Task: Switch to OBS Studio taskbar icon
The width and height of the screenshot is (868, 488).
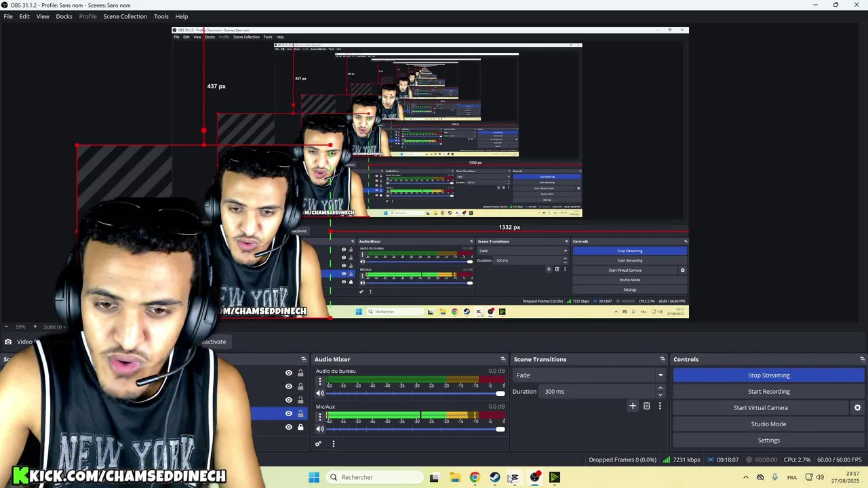Action: click(535, 477)
